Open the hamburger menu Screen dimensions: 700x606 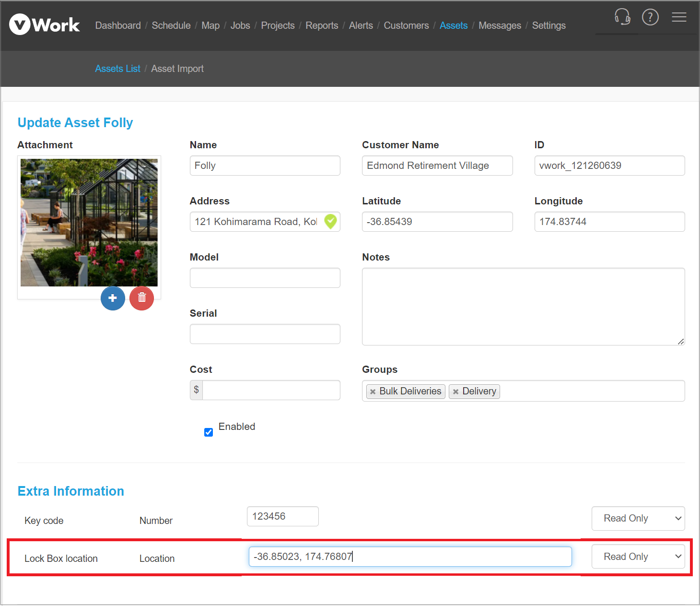point(679,17)
